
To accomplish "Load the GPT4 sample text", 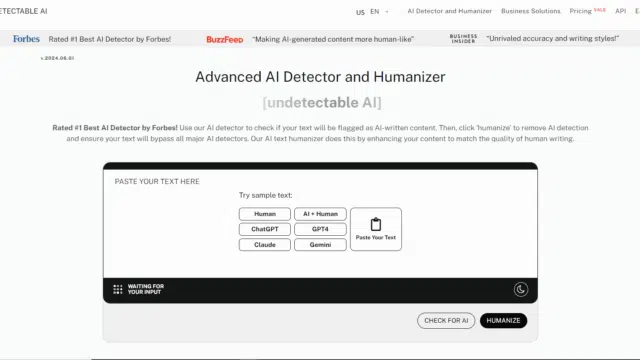I will click(320, 229).
